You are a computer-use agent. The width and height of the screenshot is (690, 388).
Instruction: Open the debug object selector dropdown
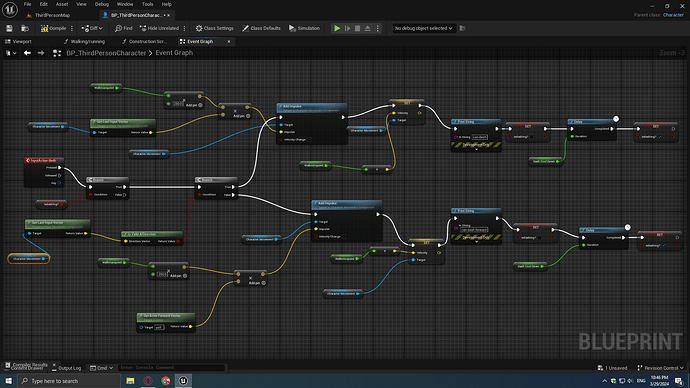pyautogui.click(x=423, y=28)
